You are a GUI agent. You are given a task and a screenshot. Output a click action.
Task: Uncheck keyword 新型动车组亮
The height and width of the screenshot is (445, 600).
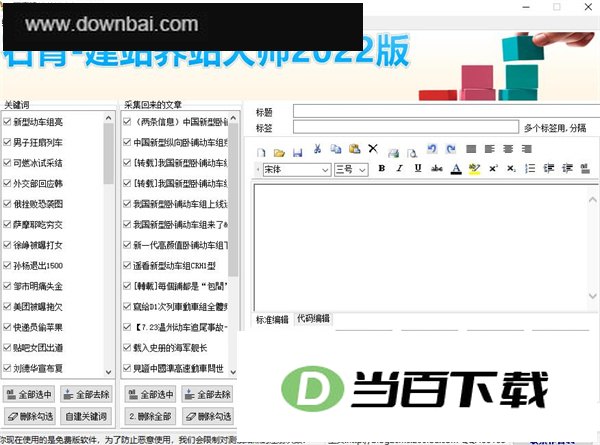coord(7,122)
